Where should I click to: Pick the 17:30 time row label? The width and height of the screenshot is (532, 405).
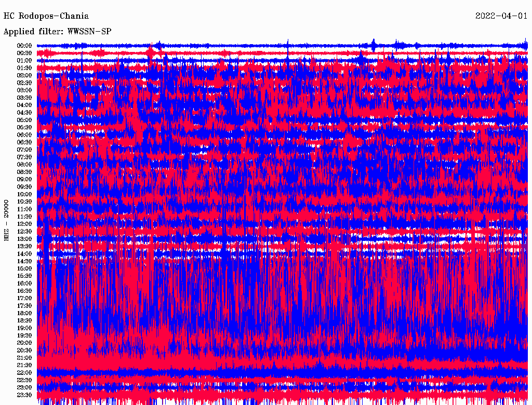pyautogui.click(x=24, y=306)
